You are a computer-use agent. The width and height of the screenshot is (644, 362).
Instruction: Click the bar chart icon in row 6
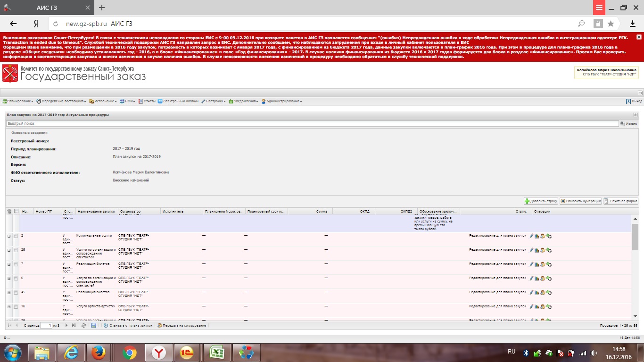[537, 279]
